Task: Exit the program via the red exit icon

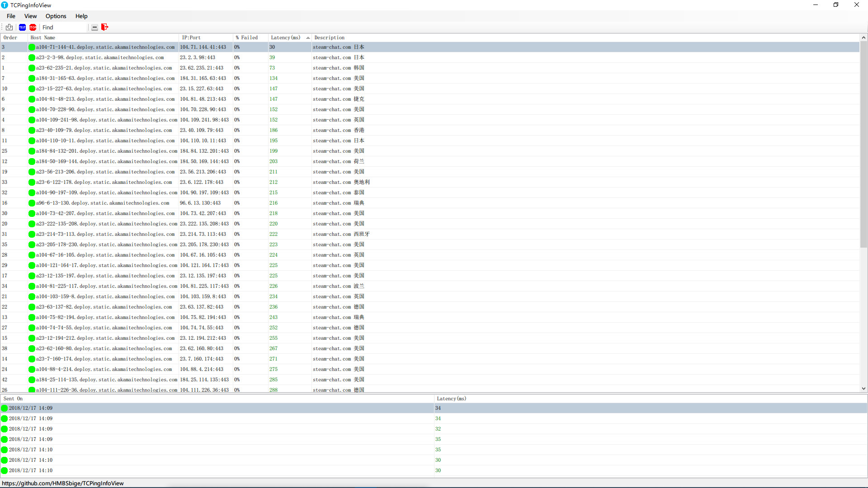Action: pyautogui.click(x=104, y=27)
